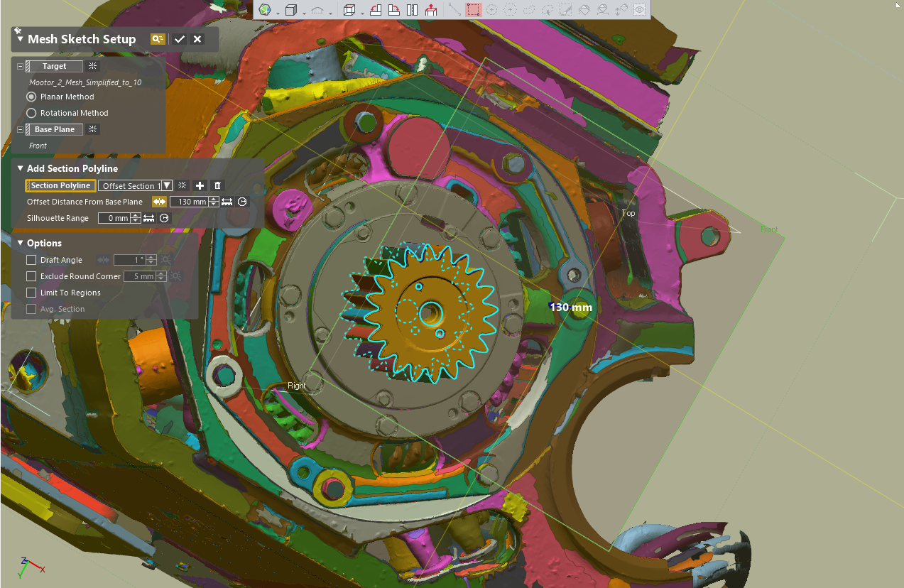Choose the Rotational Method option
This screenshot has width=904, height=588.
[31, 113]
